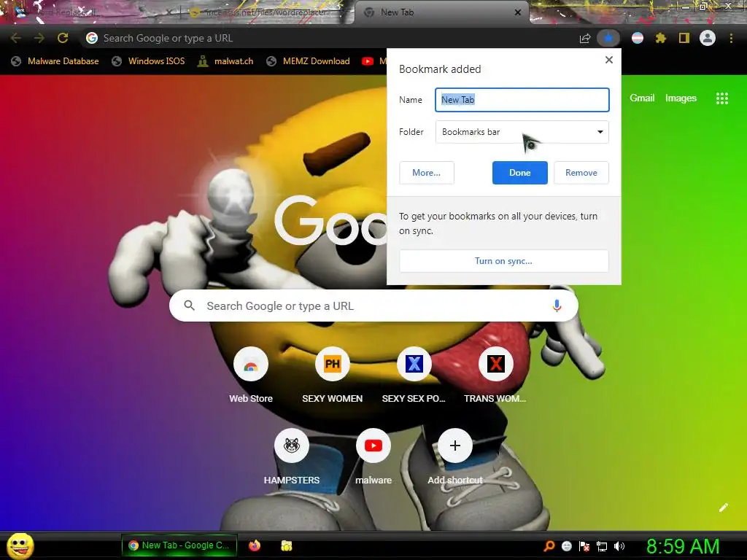The width and height of the screenshot is (747, 560).
Task: Open the Gmail link
Action: [642, 98]
